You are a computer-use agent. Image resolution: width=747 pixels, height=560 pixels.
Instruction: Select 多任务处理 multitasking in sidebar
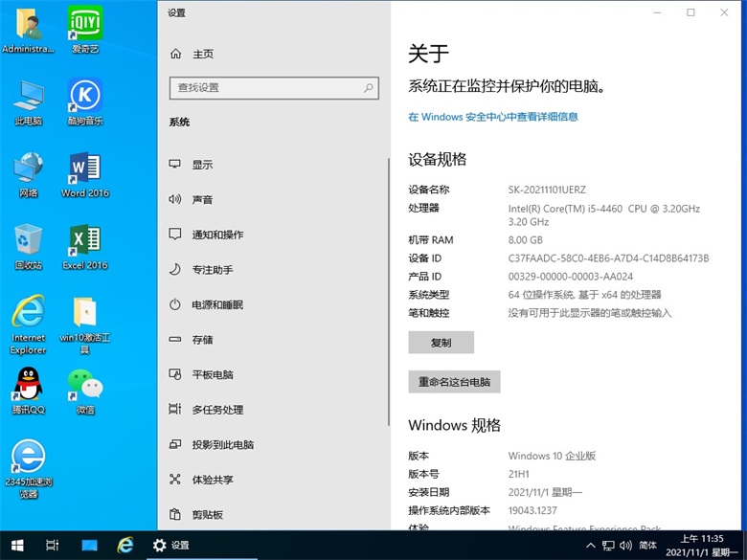(217, 410)
